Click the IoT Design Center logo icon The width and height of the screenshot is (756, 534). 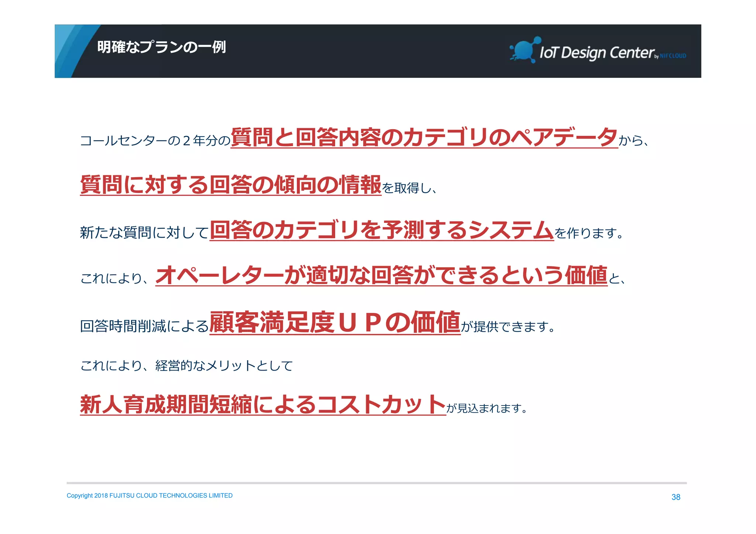[525, 50]
